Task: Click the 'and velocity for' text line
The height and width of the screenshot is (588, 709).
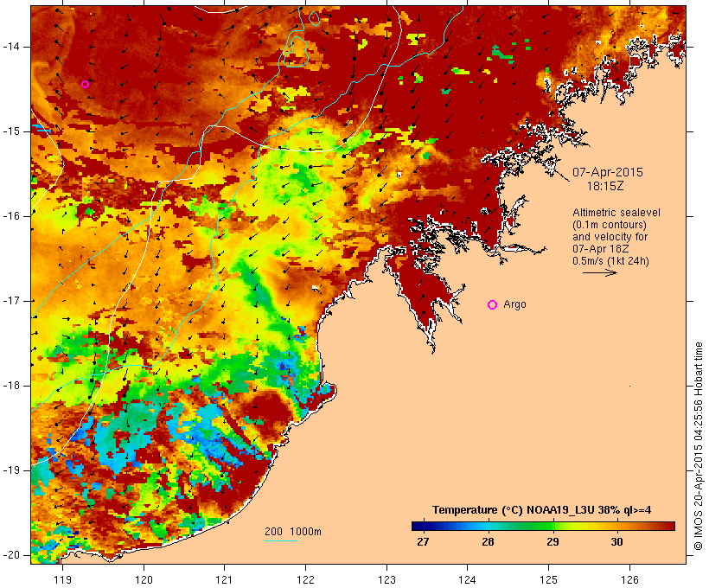Action: 610,237
